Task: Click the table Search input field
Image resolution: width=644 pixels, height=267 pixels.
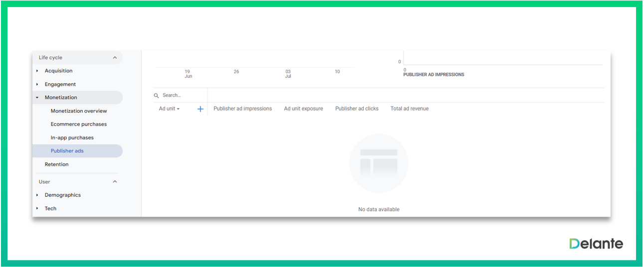Action: tap(183, 96)
